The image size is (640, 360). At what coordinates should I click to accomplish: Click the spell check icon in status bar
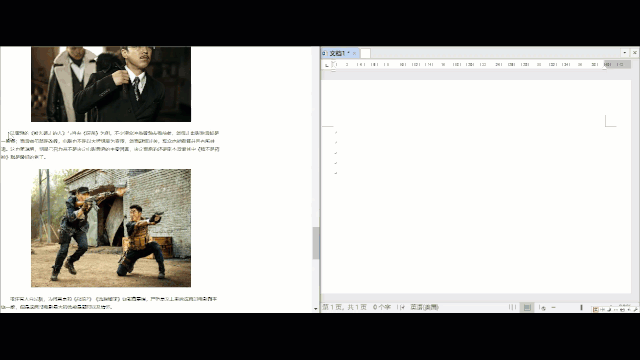coord(401,307)
